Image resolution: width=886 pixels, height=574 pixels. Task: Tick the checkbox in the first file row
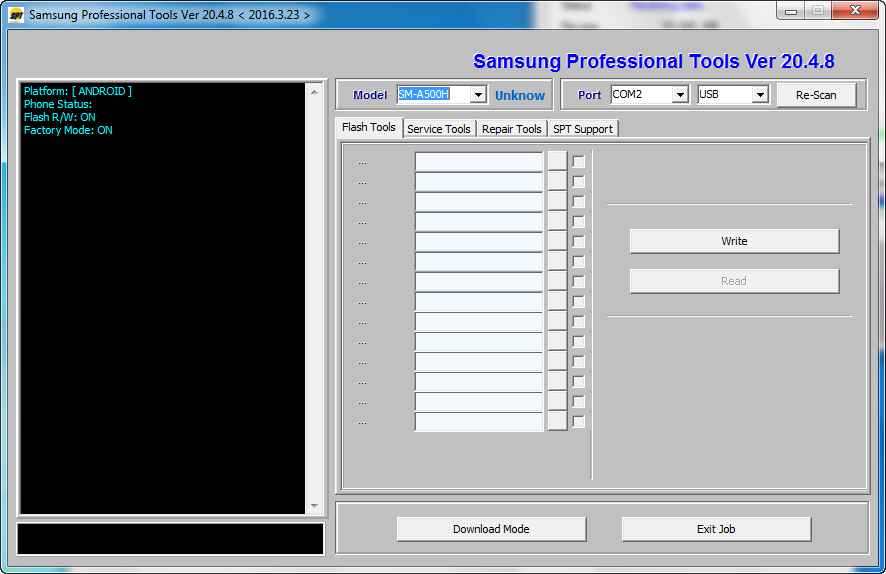(579, 162)
